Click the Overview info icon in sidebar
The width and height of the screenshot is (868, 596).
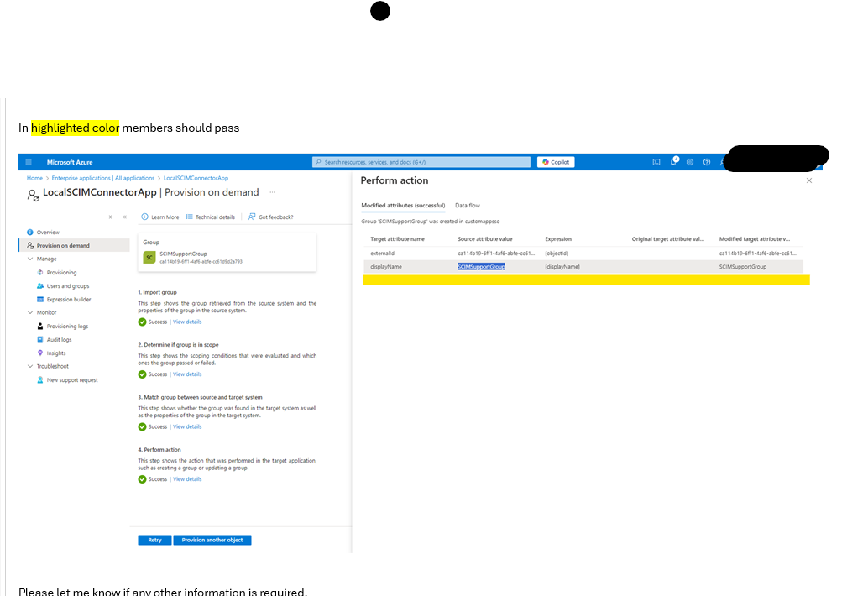pyautogui.click(x=30, y=232)
